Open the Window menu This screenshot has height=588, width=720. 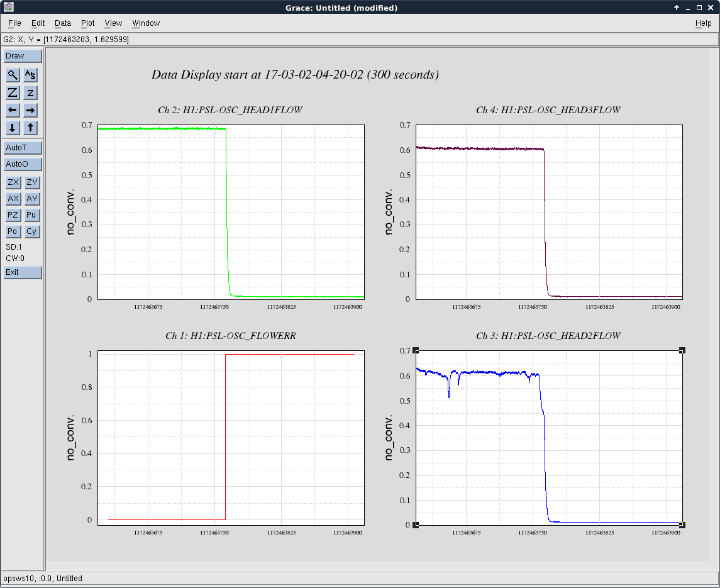[146, 23]
